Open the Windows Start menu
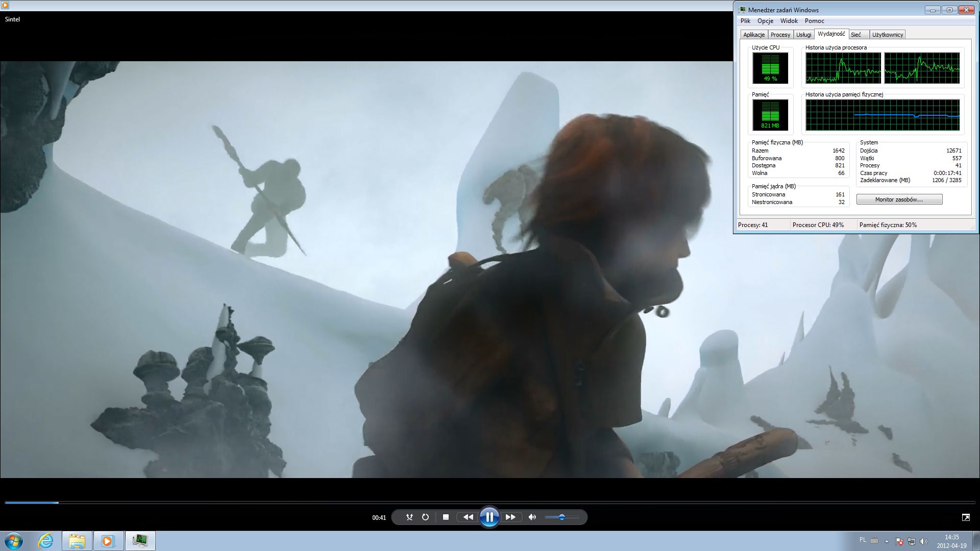Screen dimensions: 980x551 [14, 541]
